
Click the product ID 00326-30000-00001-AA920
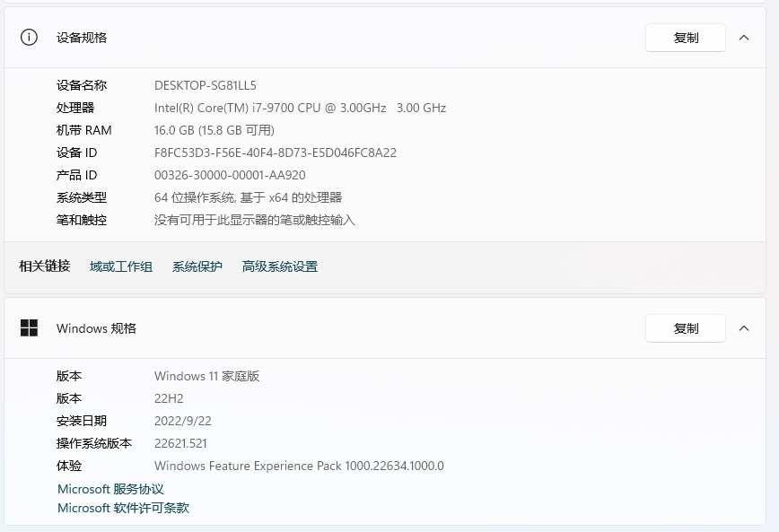230,175
